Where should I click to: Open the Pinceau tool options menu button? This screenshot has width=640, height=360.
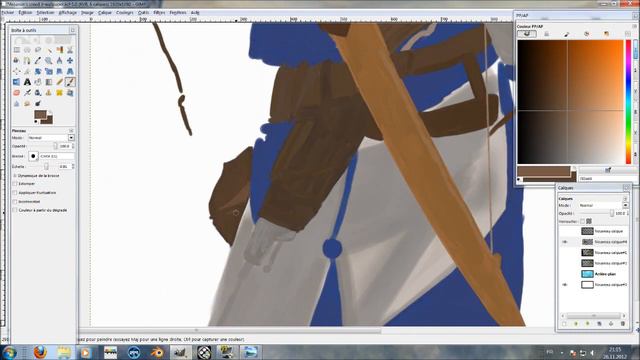71,131
